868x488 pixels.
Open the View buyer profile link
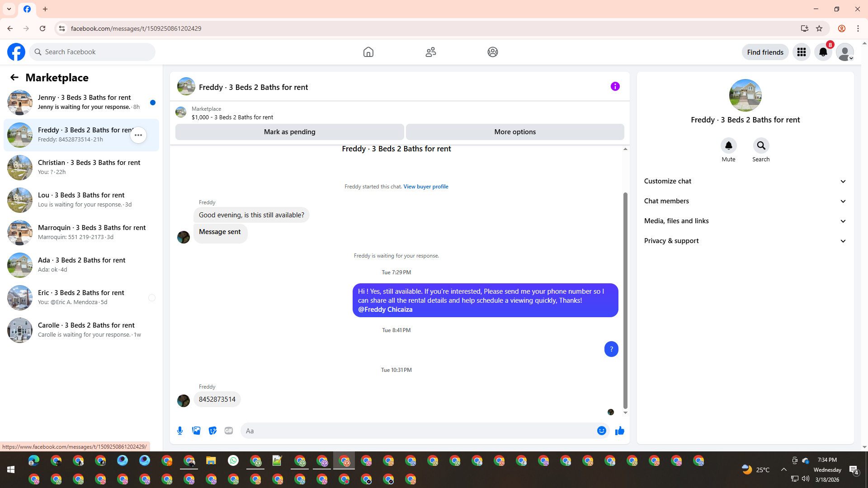coord(425,187)
